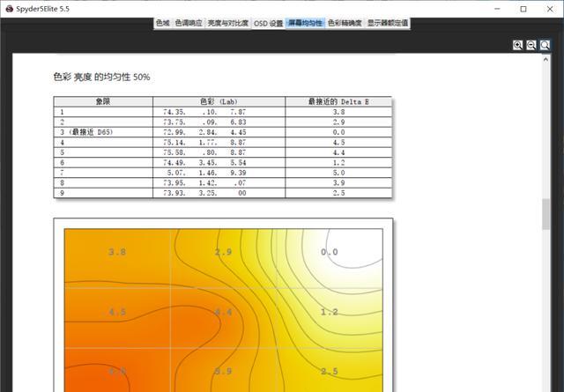This screenshot has height=392, width=564.
Task: Click the 色彩 (Lab) column header
Action: click(219, 102)
